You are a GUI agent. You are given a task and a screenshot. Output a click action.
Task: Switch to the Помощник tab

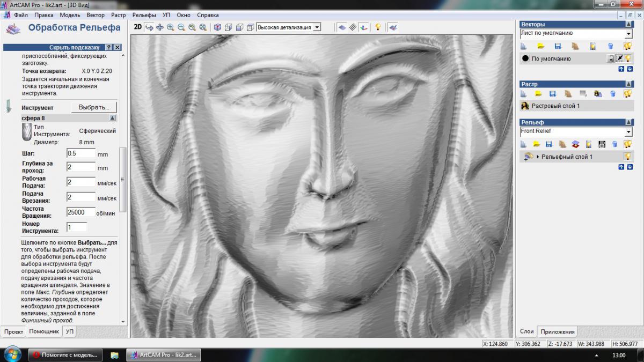click(44, 331)
